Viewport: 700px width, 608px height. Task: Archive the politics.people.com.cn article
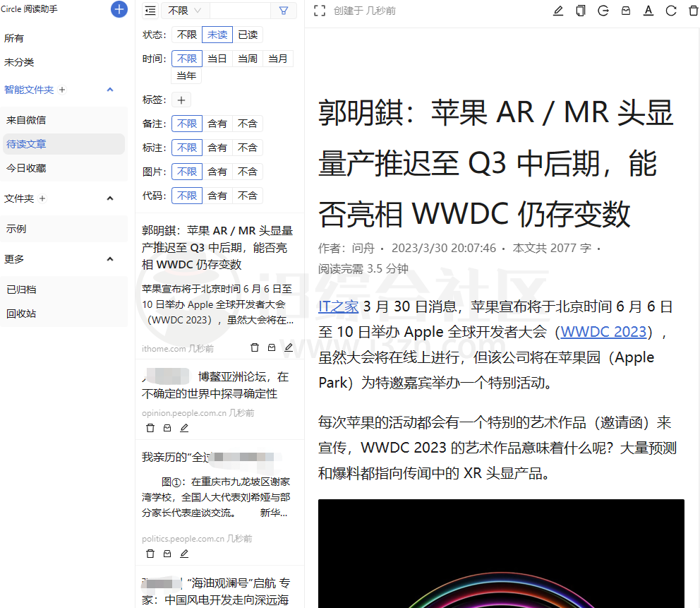[167, 554]
